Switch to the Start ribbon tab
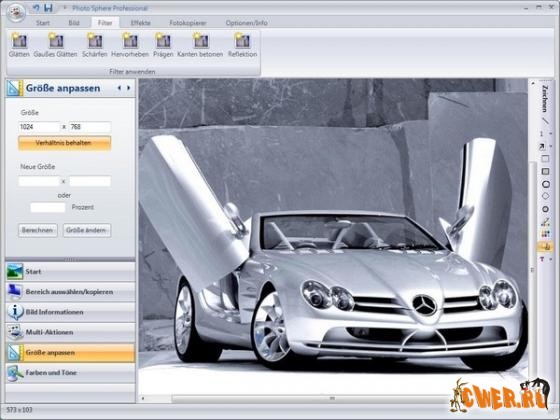Screen dimensions: 560x420 click(x=43, y=23)
